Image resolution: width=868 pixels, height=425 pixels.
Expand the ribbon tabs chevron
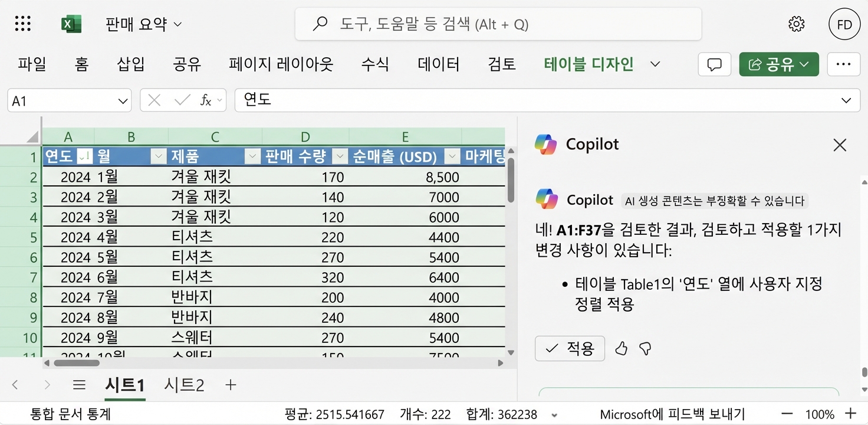point(655,64)
